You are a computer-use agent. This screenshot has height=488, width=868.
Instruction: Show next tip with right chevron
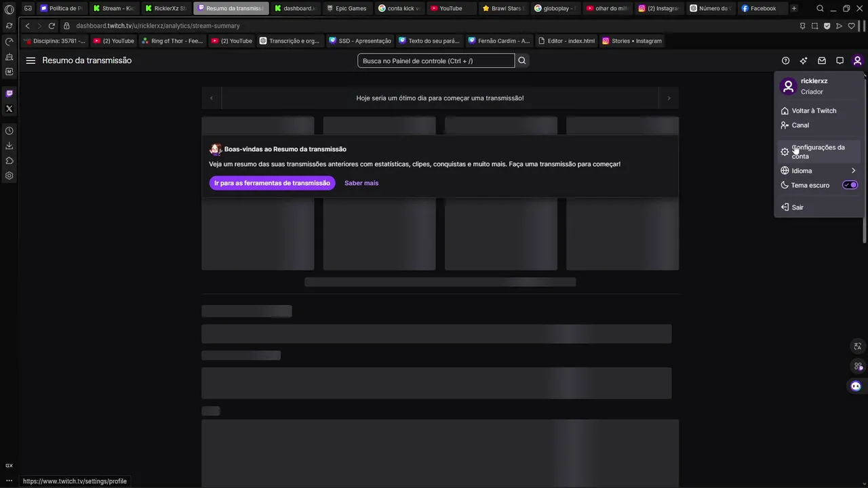669,98
